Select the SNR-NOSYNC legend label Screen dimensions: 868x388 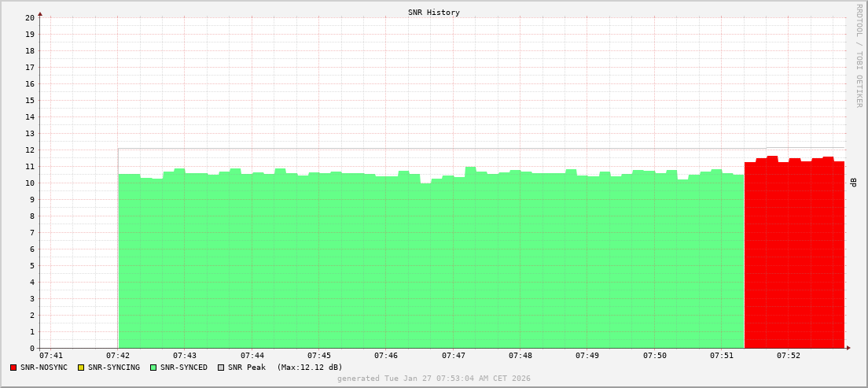coord(44,368)
